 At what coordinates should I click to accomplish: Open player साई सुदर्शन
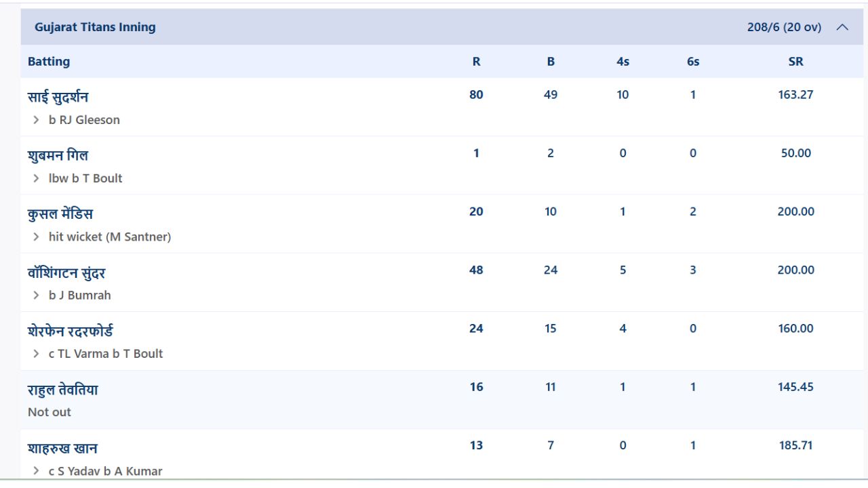tap(58, 97)
